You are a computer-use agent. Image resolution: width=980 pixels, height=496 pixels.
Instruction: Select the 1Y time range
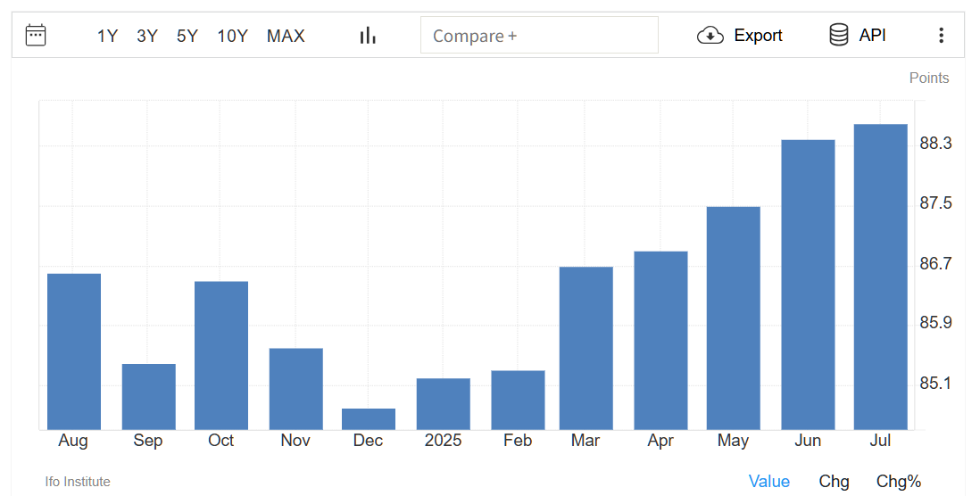[107, 37]
